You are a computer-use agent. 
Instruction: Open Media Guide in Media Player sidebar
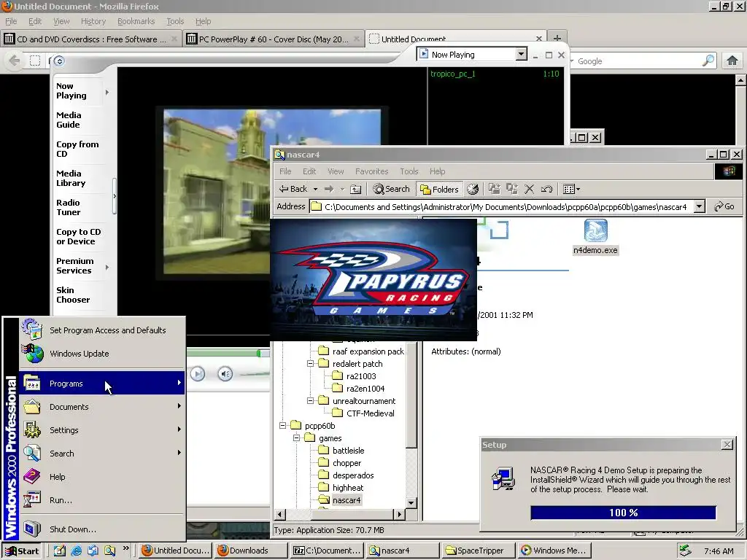(x=69, y=120)
